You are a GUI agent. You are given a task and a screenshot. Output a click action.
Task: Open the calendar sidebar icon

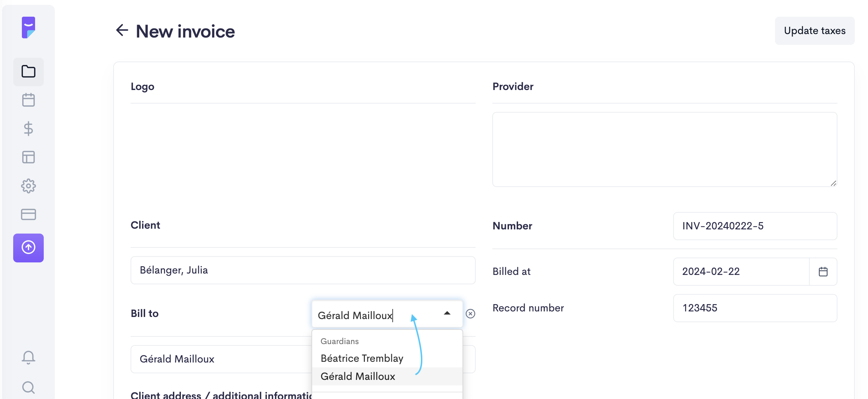click(28, 100)
